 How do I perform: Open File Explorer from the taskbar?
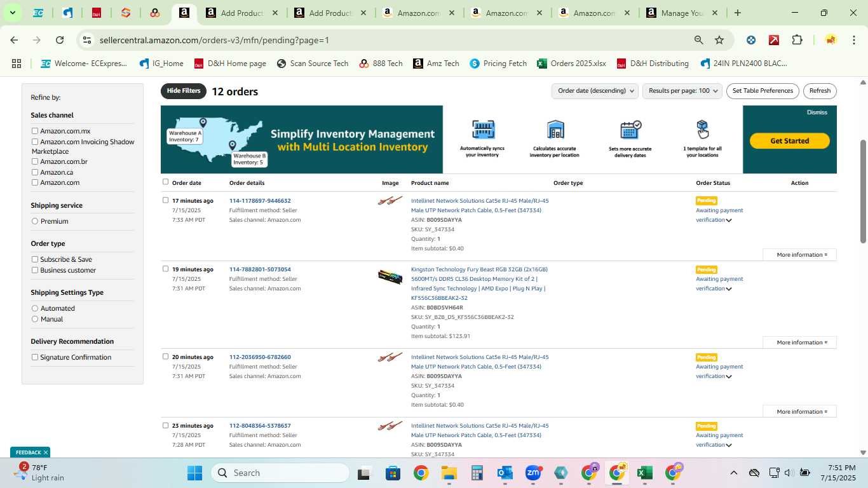449,473
